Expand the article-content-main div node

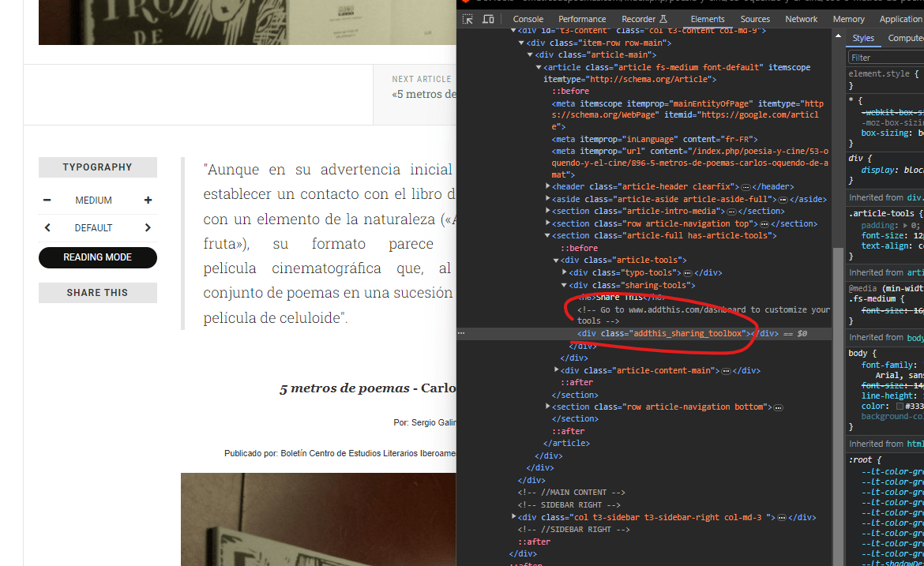(556, 370)
